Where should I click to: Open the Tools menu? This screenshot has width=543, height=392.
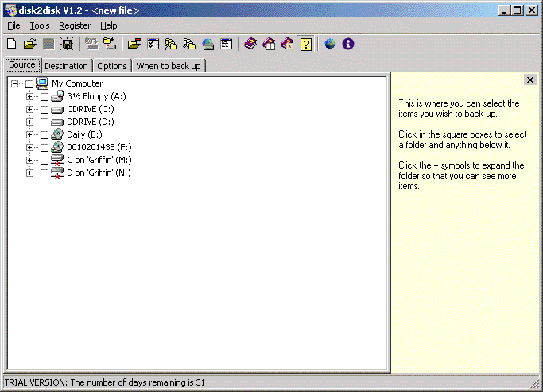click(40, 25)
